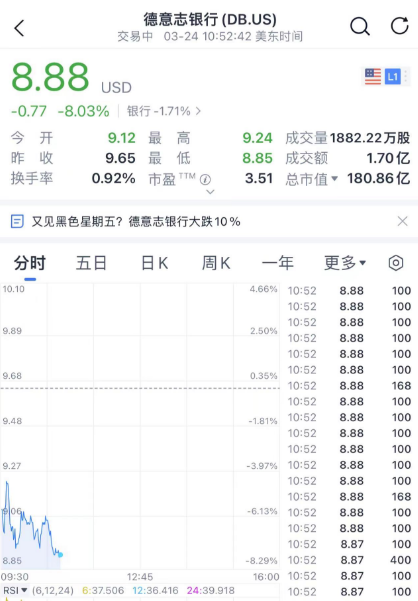
Task: Open the search magnifier icon
Action: 360,26
